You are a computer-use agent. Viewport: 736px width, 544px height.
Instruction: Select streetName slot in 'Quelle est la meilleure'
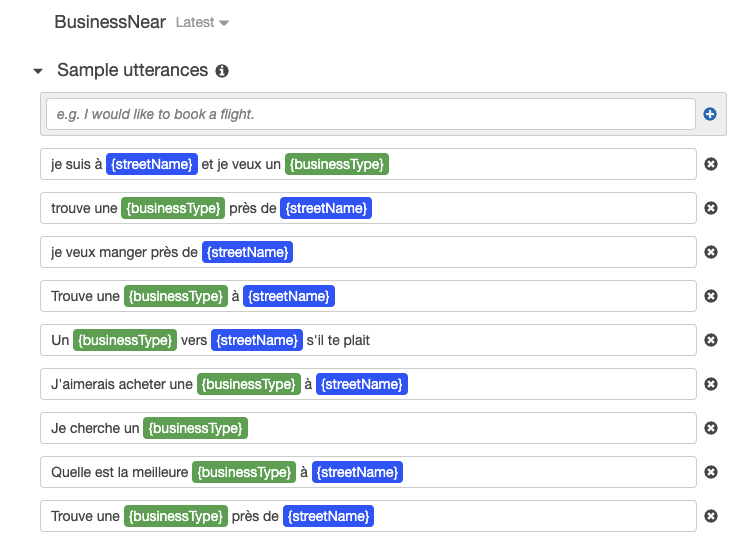pos(357,472)
